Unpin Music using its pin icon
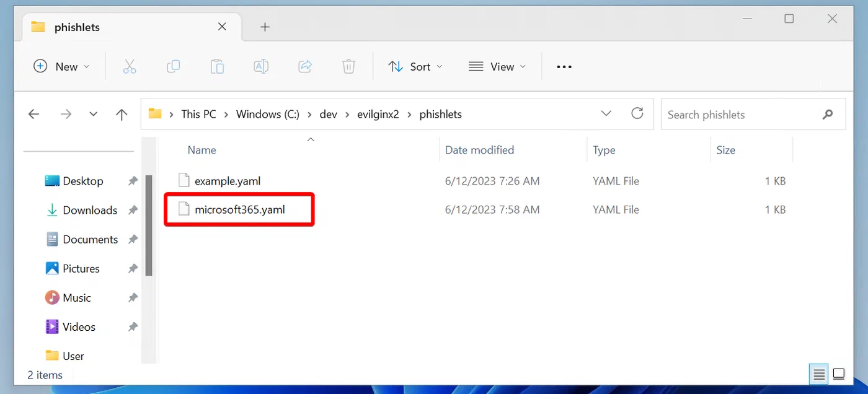This screenshot has height=394, width=868. 133,297
